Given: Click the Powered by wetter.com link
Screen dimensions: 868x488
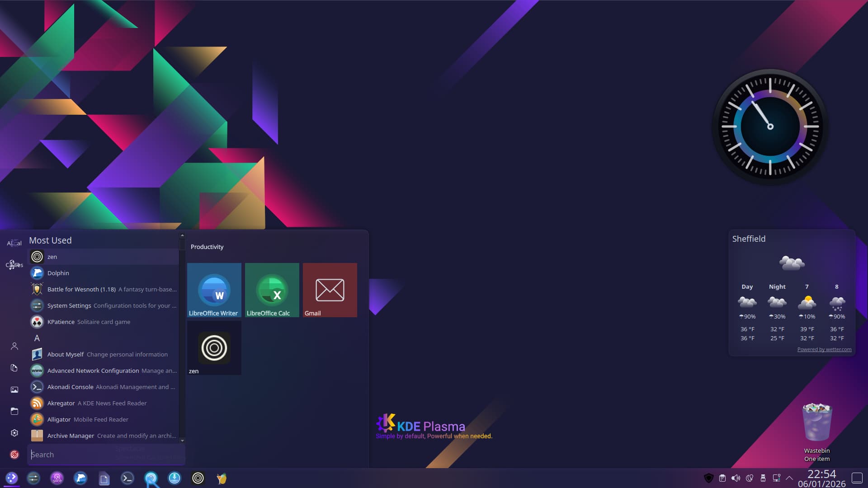Looking at the screenshot, I should 824,349.
